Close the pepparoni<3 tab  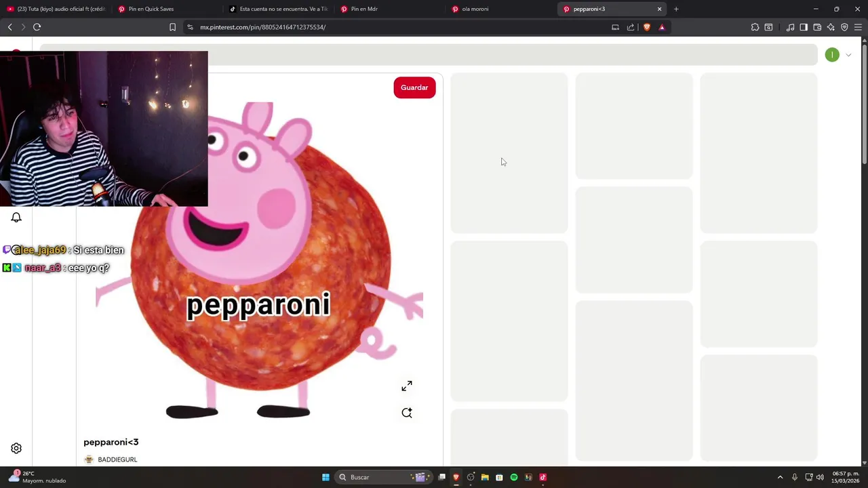click(659, 9)
